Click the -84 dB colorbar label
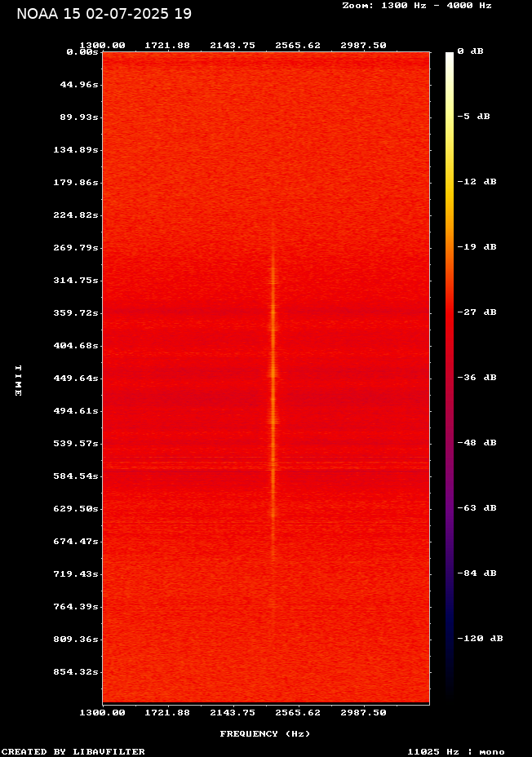 click(477, 573)
